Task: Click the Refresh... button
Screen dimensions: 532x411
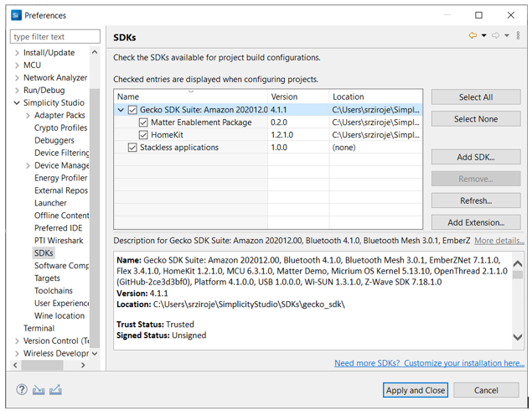Action: [476, 200]
